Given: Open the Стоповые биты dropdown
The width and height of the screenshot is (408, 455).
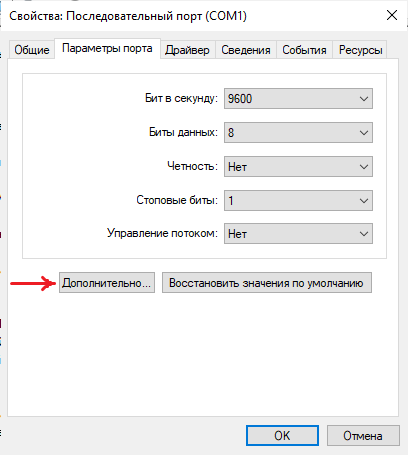Looking at the screenshot, I should point(298,201).
